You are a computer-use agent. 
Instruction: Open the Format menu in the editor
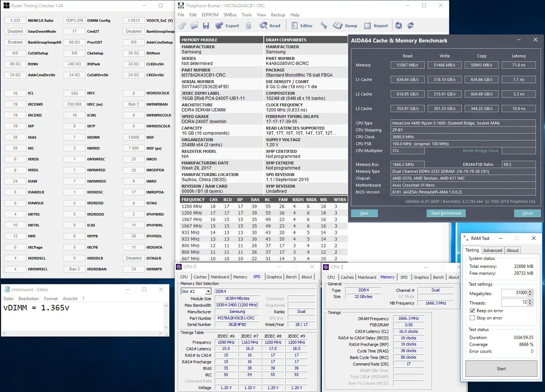[51, 299]
